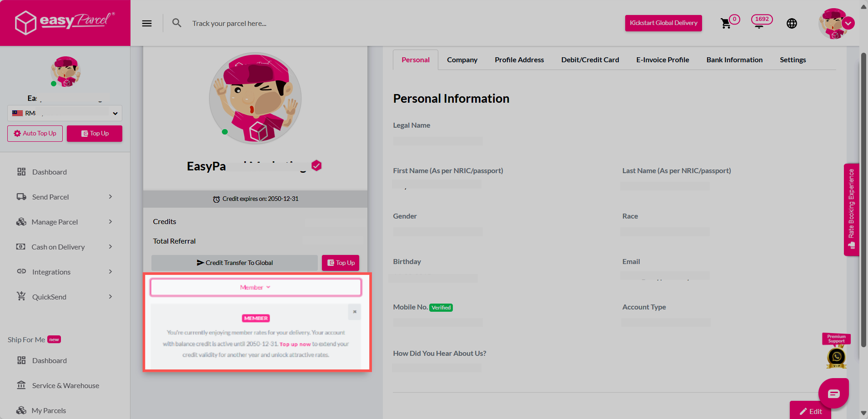Click the easyParcel logo
Image resolution: width=868 pixels, height=419 pixels.
coord(65,22)
